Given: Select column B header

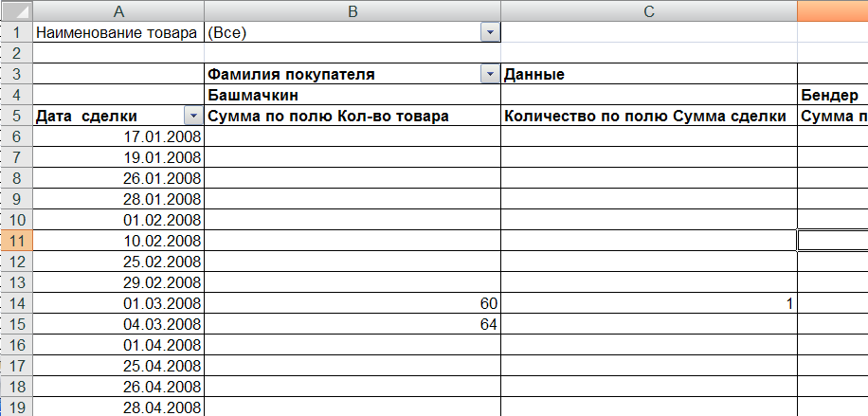Looking at the screenshot, I should pos(353,11).
